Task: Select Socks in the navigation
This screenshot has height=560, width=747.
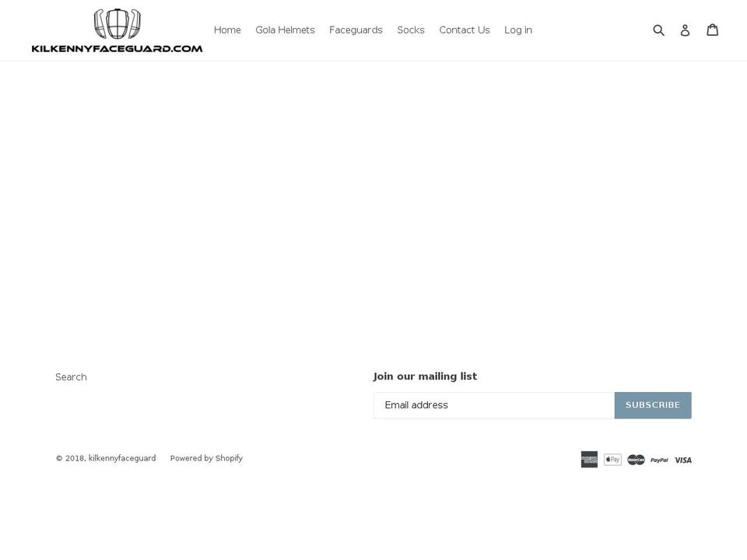Action: 411,30
